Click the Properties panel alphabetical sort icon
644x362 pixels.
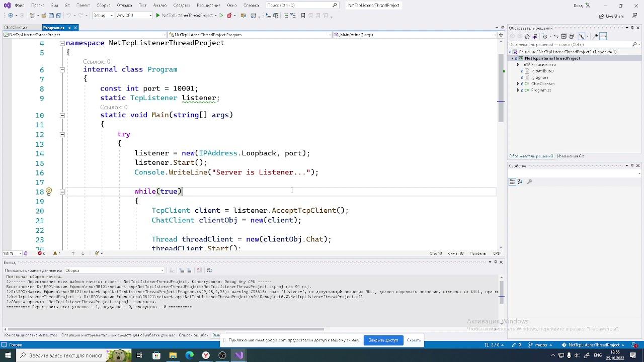pos(520,182)
